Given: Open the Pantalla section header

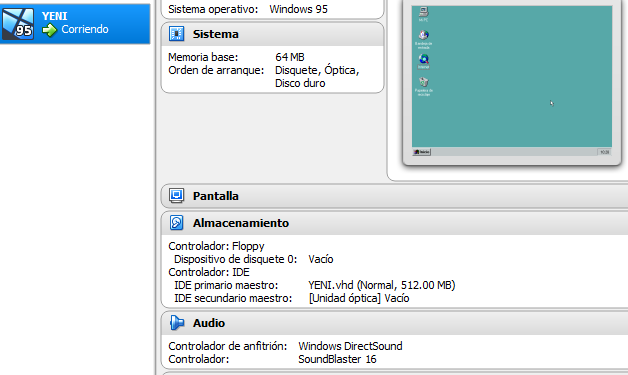Looking at the screenshot, I should pos(395,196).
